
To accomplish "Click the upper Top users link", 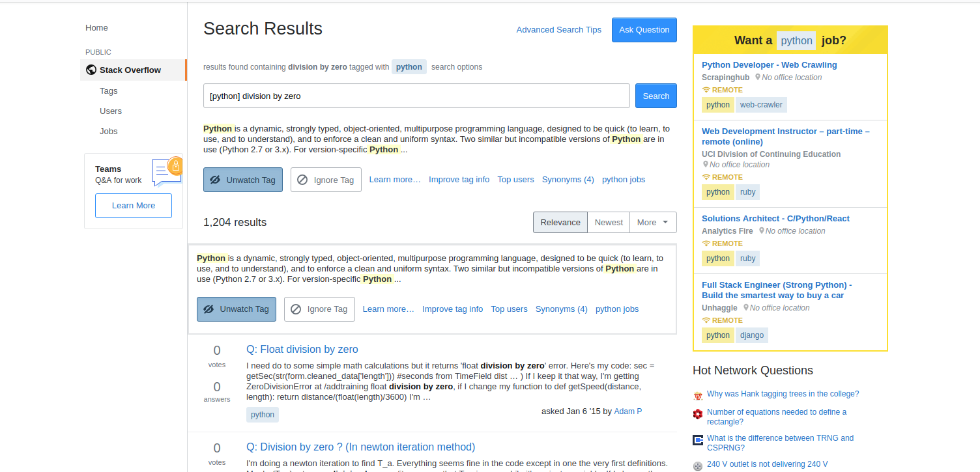I will 516,180.
